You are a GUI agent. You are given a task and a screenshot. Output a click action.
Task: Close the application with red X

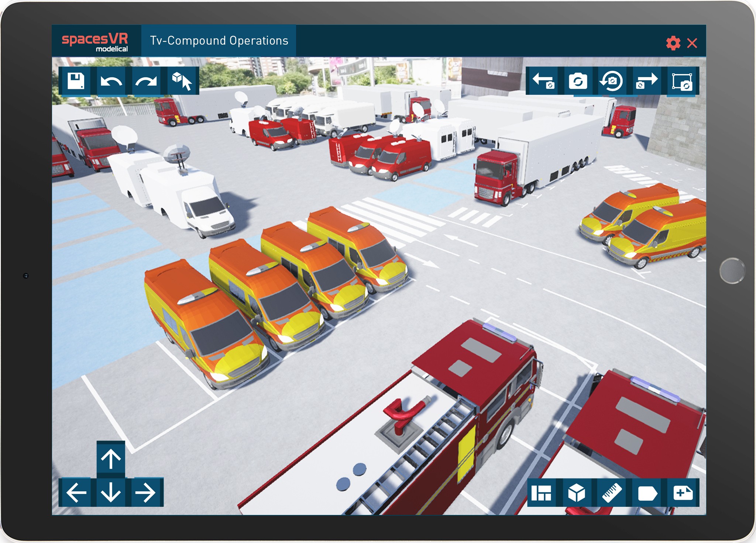click(692, 43)
